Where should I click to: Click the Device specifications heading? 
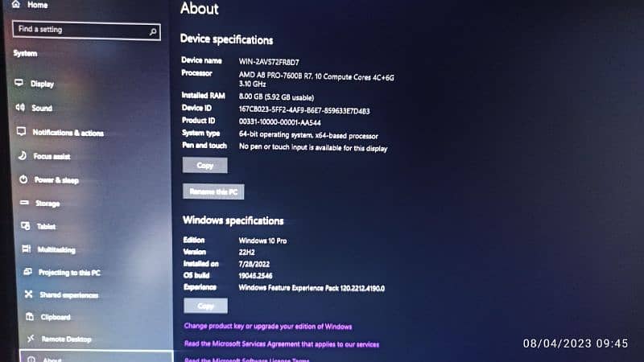(227, 39)
